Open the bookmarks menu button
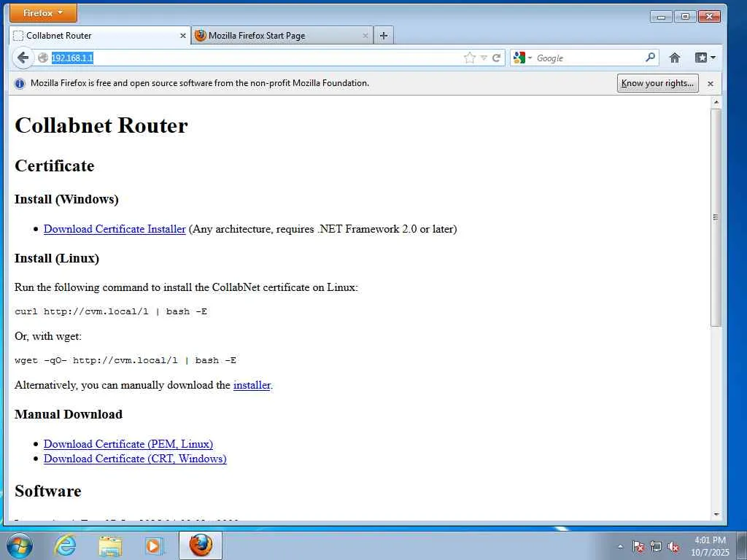Screen dimensions: 747x560 click(x=705, y=58)
